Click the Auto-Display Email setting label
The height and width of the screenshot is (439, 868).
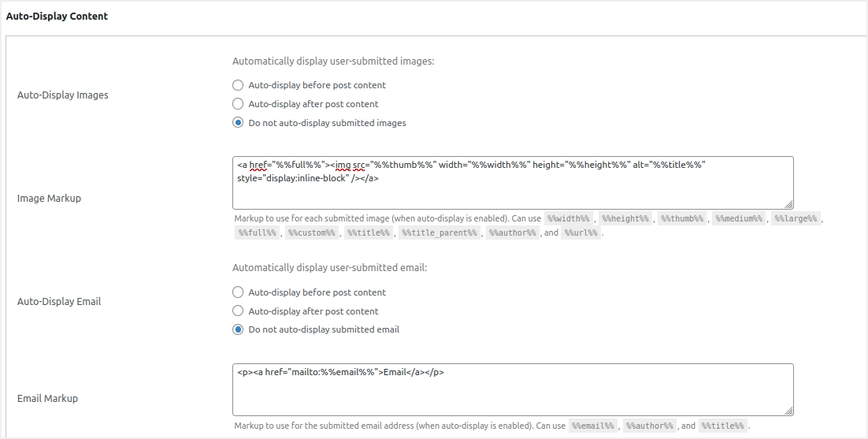click(59, 302)
